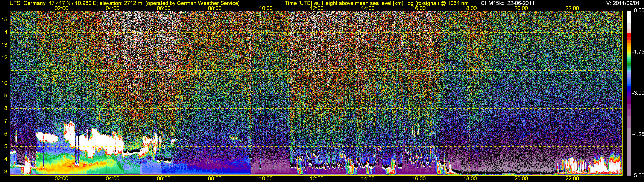The height and width of the screenshot is (182, 644).
Task: Click the '3.' height axis label
Action: coord(6,172)
